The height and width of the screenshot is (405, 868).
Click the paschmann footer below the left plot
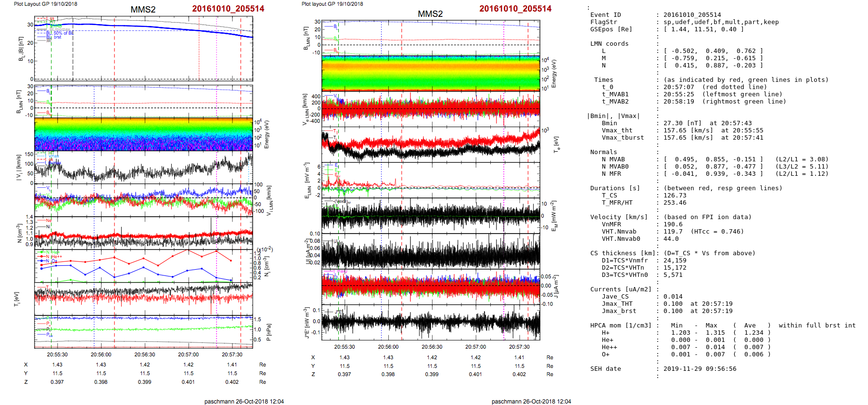[244, 401]
